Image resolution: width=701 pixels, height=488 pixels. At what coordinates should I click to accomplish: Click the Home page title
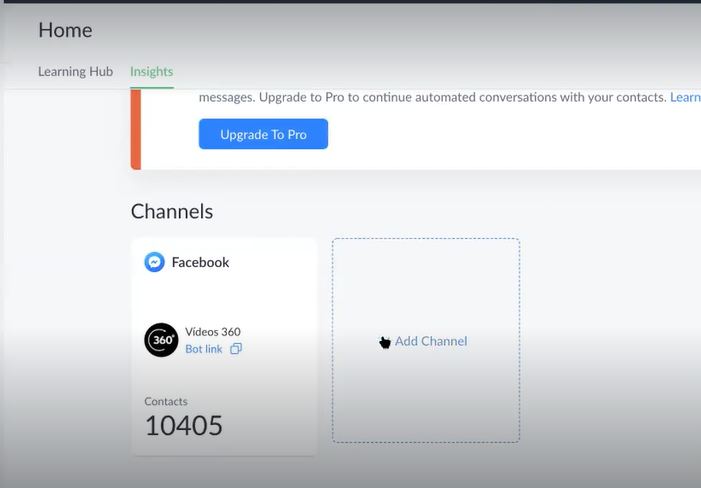pos(65,30)
